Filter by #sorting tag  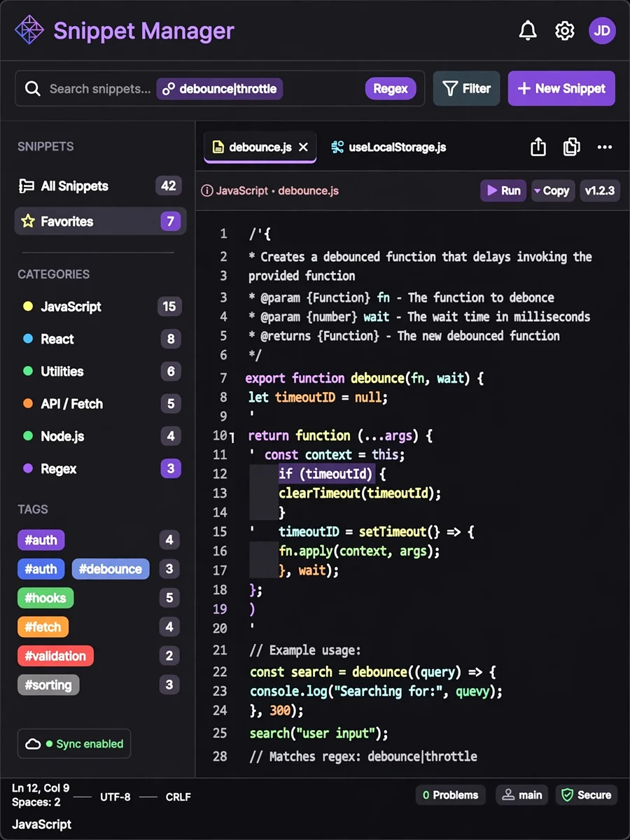coord(48,685)
